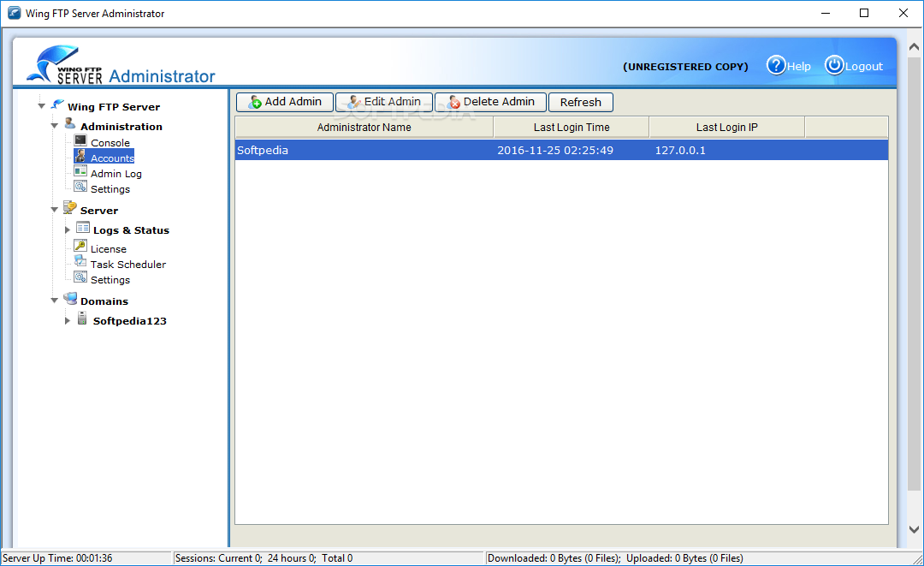Screen dimensions: 924x566
Task: Select the Wing FTP Server root label
Action: pyautogui.click(x=114, y=107)
